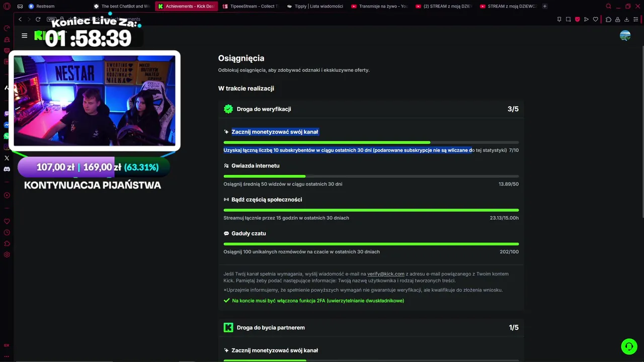Image resolution: width=644 pixels, height=362 pixels.
Task: Switch to Transmisje na żywo YouTube tab
Action: (379, 7)
